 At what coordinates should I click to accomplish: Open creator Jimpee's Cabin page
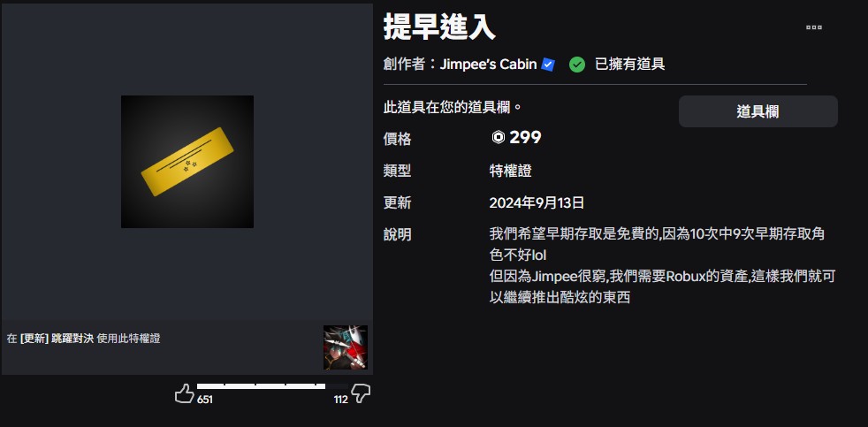(488, 65)
